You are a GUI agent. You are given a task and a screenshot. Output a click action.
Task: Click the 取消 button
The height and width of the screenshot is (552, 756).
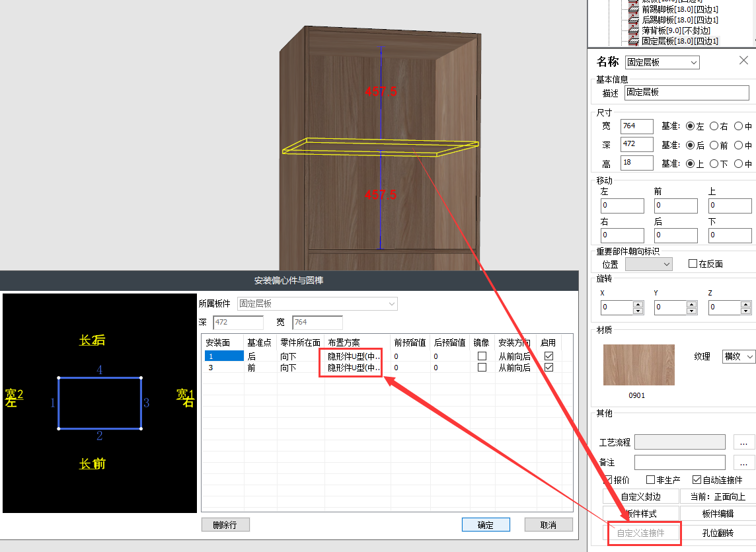pyautogui.click(x=548, y=524)
